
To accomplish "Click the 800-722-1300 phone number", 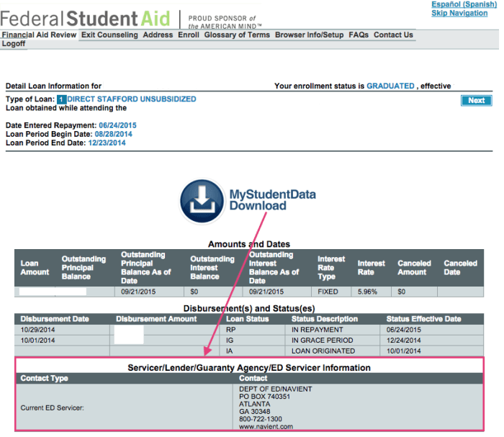I will 261,419.
